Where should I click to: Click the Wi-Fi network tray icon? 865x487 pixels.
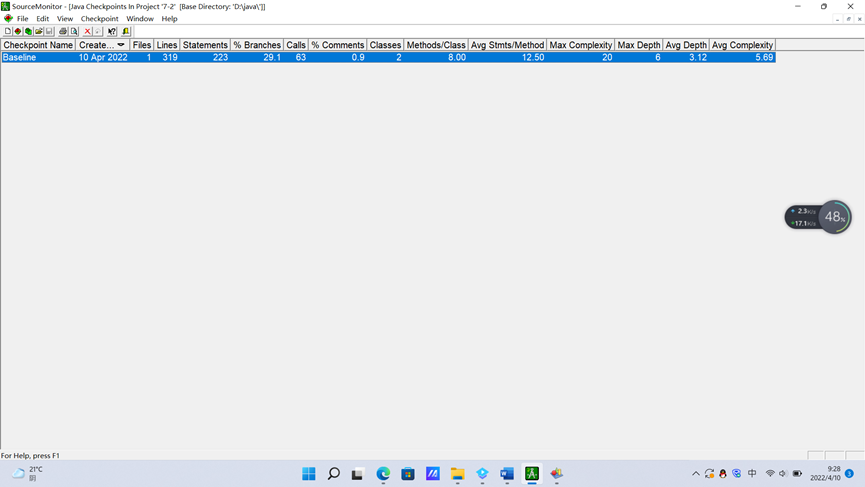click(770, 474)
